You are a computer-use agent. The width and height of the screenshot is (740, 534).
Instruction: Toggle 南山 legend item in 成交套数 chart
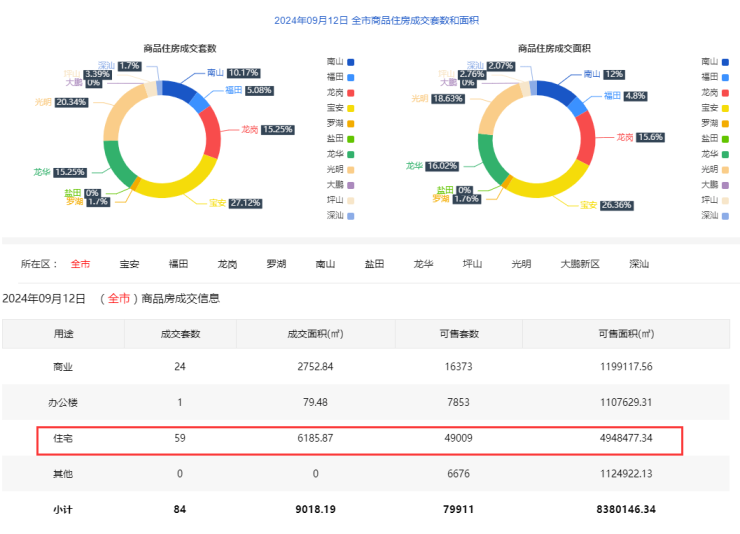[339, 62]
